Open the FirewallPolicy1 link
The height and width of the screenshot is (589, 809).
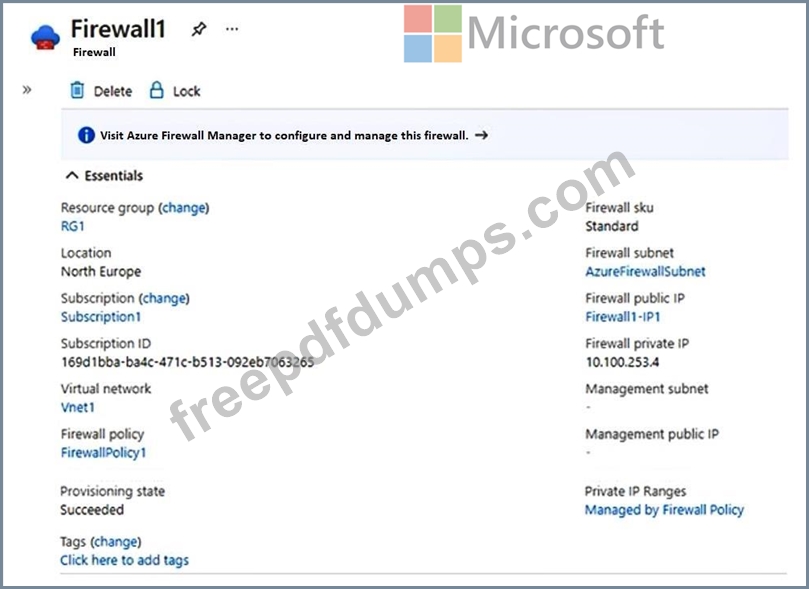coord(103,452)
